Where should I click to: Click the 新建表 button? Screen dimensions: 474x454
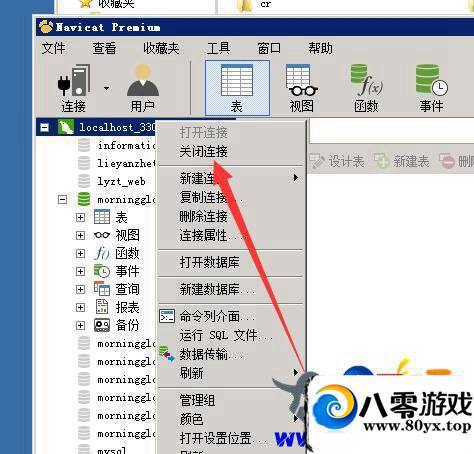click(x=401, y=161)
